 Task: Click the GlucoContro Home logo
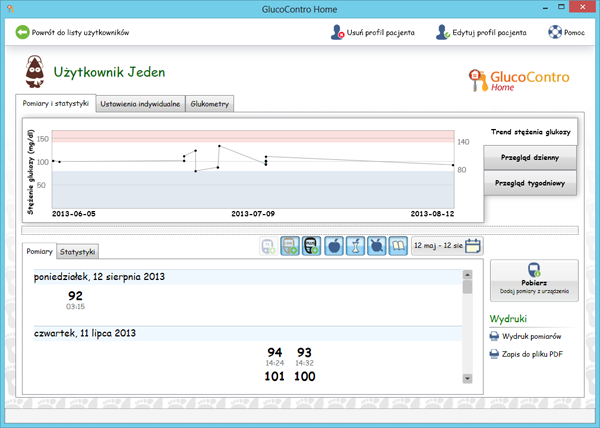point(519,80)
